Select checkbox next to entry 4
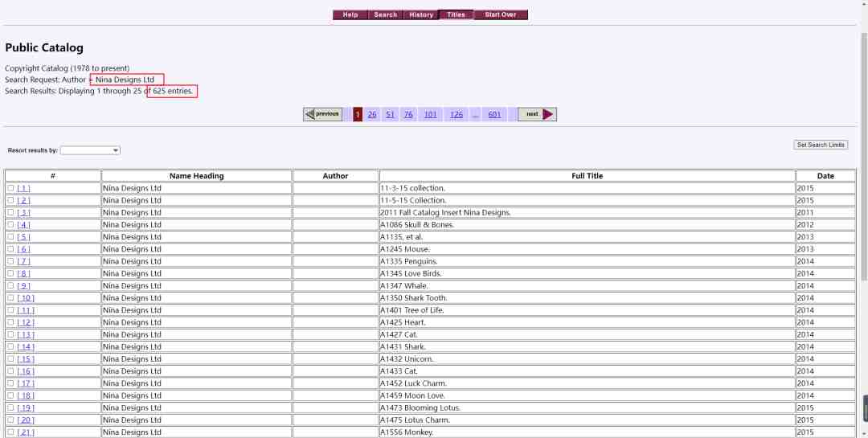 pos(10,225)
